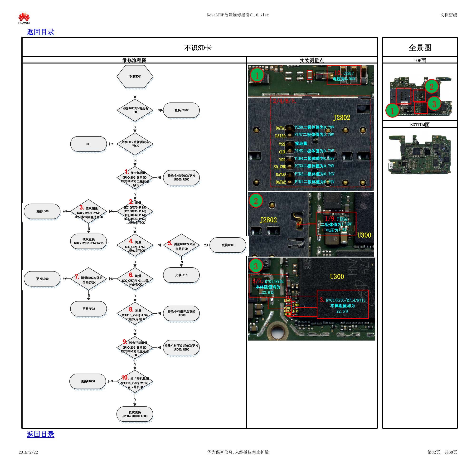This screenshot has height=468, width=476.
Task: Select the 不识SD卡 start hexagon
Action: point(135,76)
